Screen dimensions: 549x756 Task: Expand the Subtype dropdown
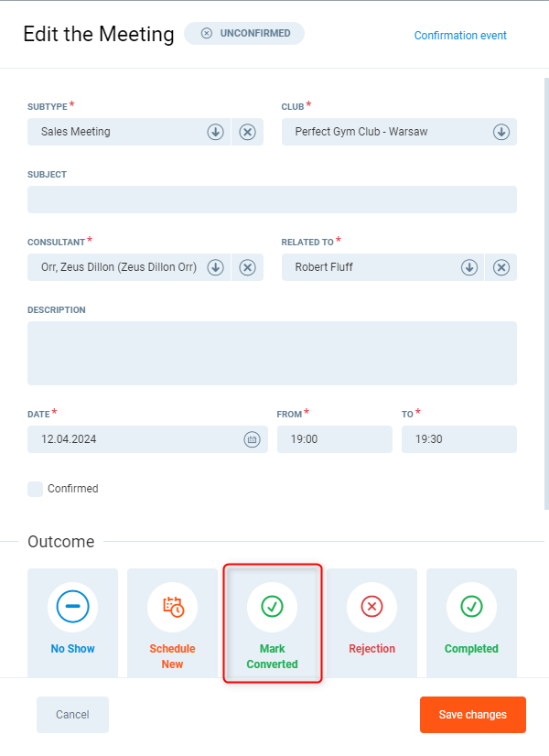[x=215, y=132]
